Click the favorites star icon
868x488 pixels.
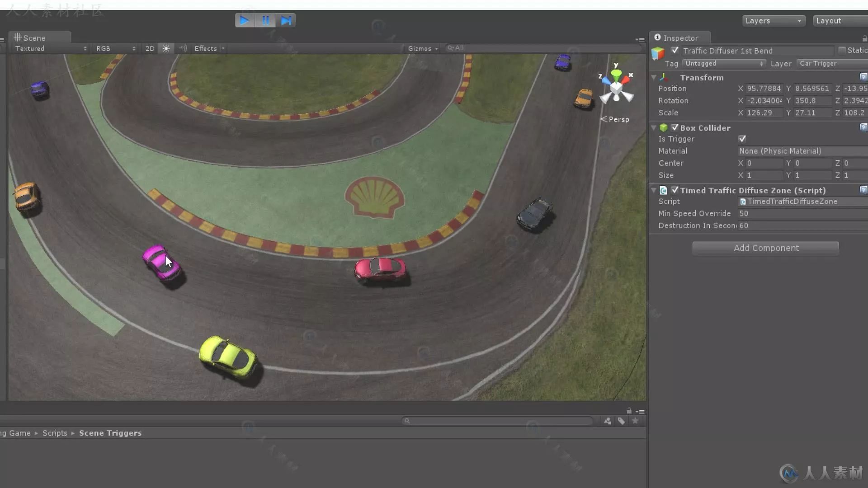click(x=635, y=421)
